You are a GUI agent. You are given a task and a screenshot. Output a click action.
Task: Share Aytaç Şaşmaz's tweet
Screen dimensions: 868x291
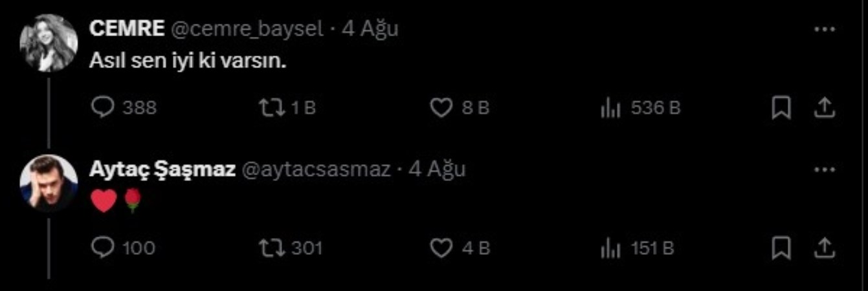pyautogui.click(x=823, y=248)
